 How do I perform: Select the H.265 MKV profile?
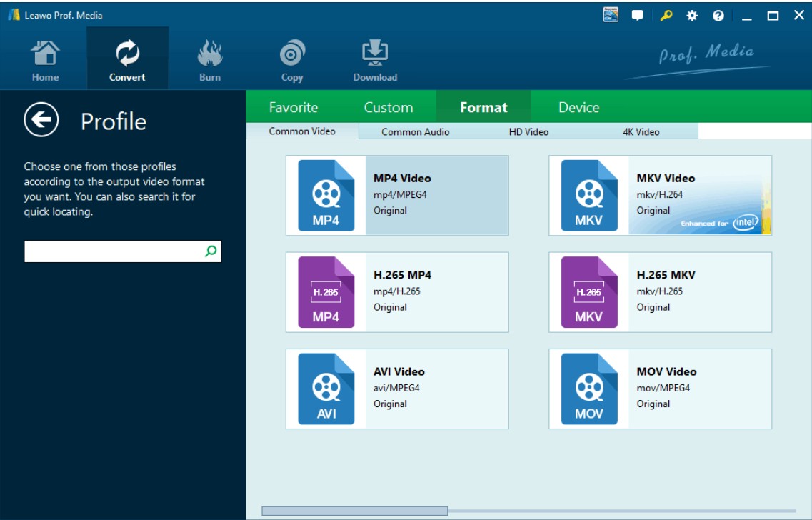click(x=658, y=291)
